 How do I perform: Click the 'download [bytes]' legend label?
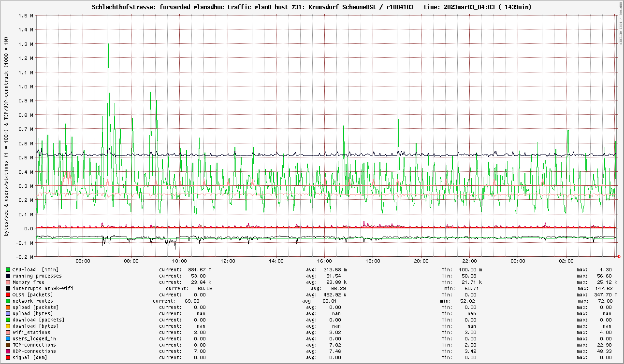[36, 326]
